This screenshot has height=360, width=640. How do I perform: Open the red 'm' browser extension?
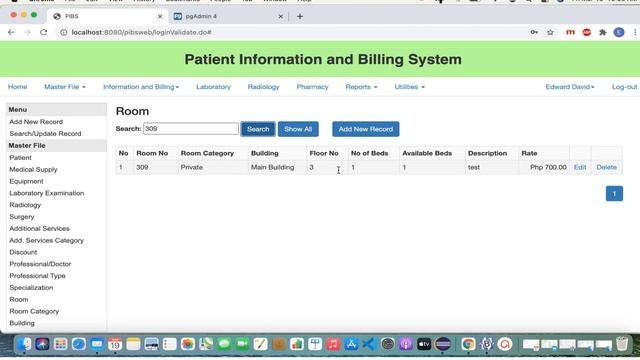(x=570, y=32)
